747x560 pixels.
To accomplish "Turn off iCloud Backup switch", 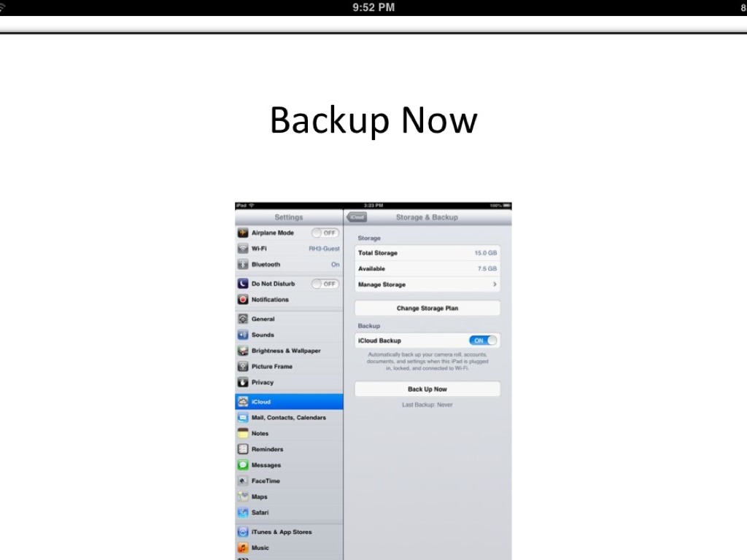I will [x=483, y=341].
